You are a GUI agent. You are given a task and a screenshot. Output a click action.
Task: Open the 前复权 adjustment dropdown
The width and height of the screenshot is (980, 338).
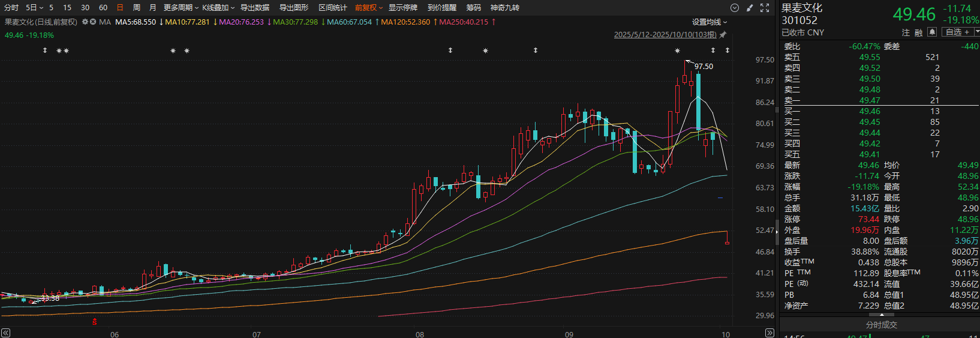pyautogui.click(x=368, y=8)
